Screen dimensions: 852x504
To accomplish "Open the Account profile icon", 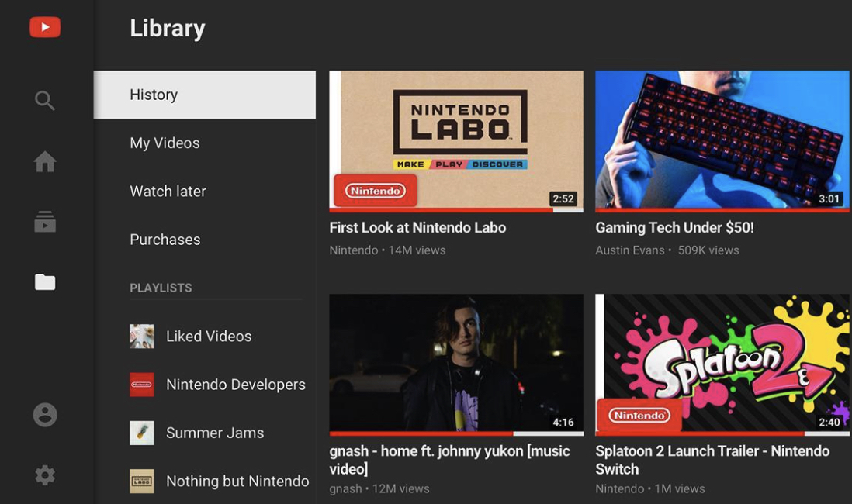I will (x=45, y=415).
